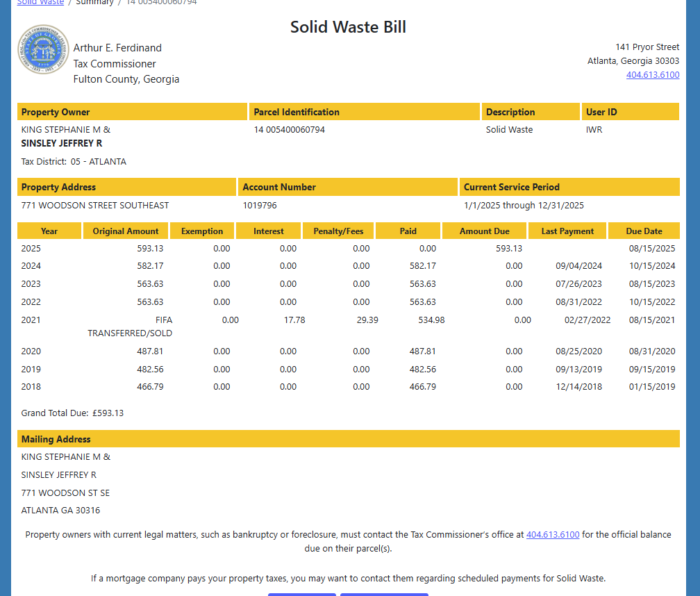Click the Property Owner column header
Image resolution: width=700 pixels, height=596 pixels.
click(56, 112)
